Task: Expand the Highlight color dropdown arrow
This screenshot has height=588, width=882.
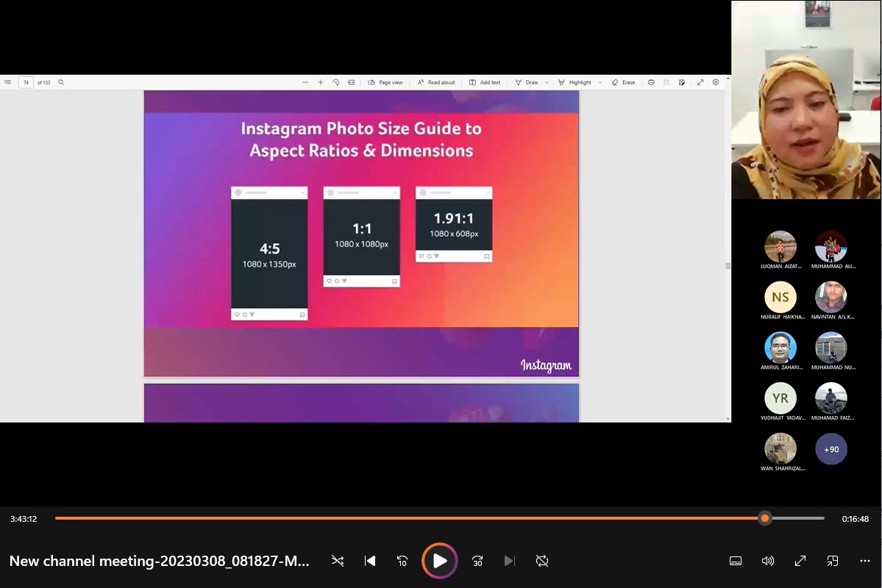Action: click(x=600, y=82)
